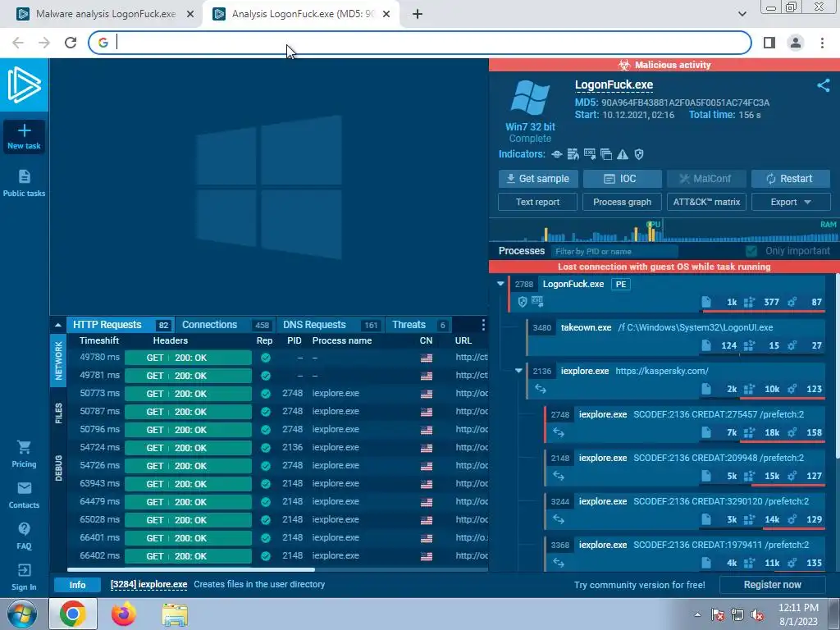840x630 pixels.
Task: Click the taskbar clock
Action: click(x=798, y=614)
